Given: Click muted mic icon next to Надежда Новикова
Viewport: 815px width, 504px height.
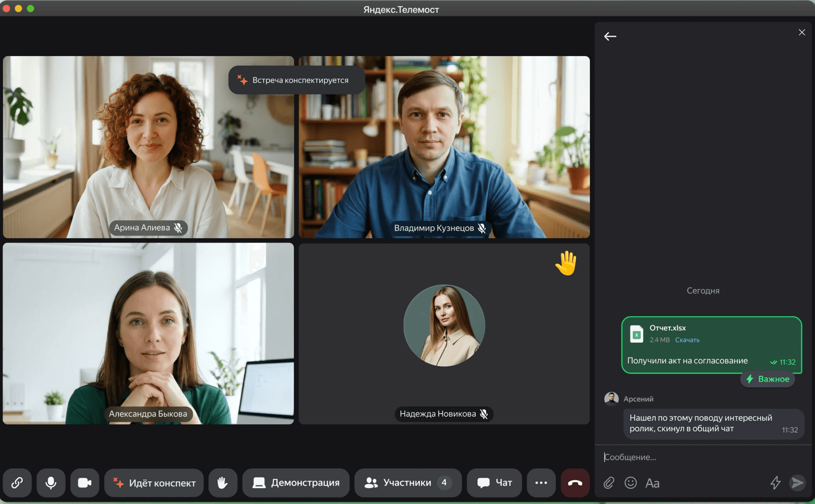Looking at the screenshot, I should [484, 414].
